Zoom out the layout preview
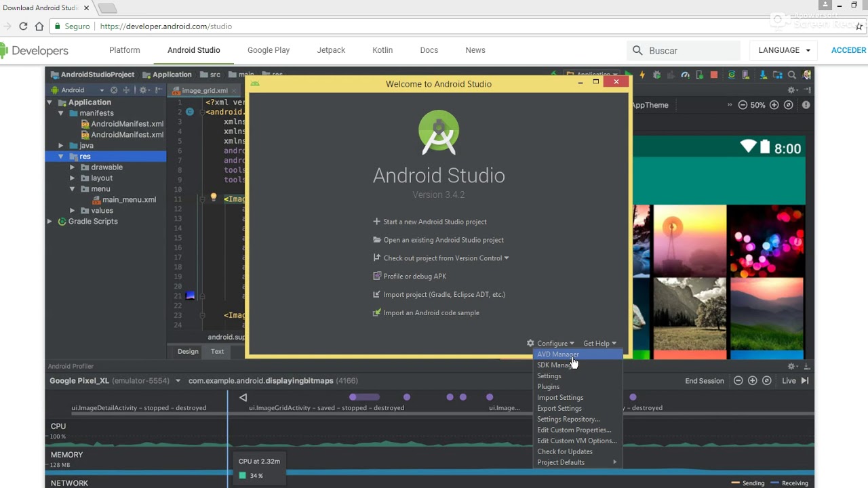Viewport: 868px width, 488px height. pos(743,105)
